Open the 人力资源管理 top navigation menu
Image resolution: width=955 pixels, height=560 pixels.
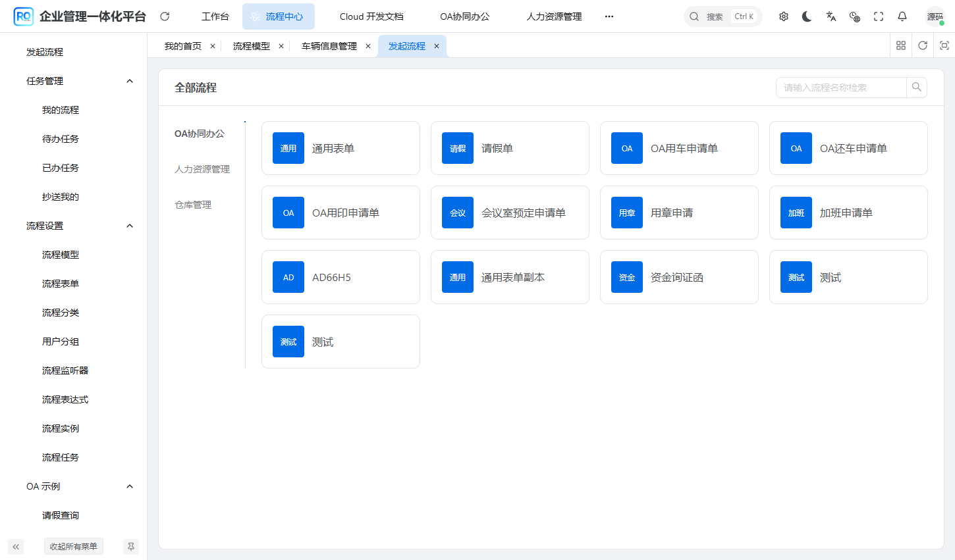point(553,16)
